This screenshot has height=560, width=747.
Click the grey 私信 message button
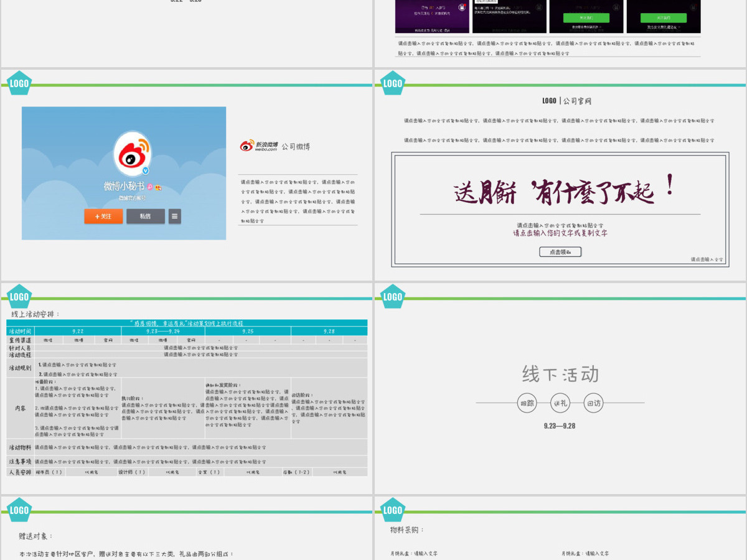[x=146, y=217]
